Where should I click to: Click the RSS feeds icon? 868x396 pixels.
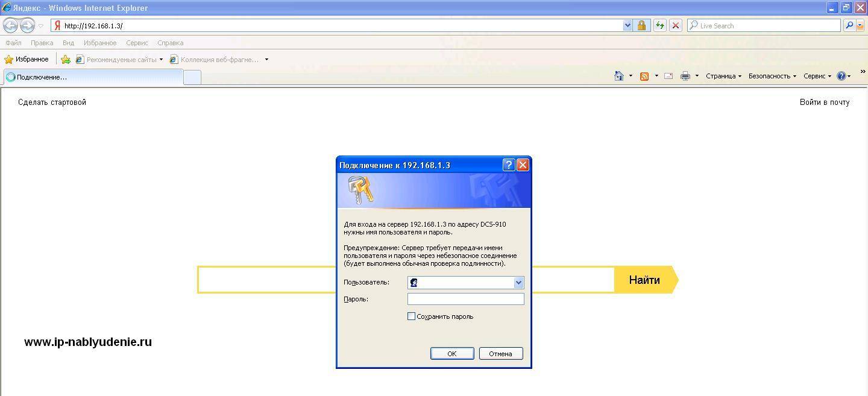pyautogui.click(x=644, y=76)
